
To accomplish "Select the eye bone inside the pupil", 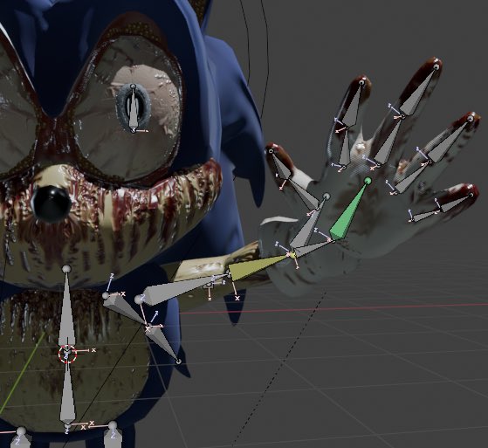I will [134, 109].
